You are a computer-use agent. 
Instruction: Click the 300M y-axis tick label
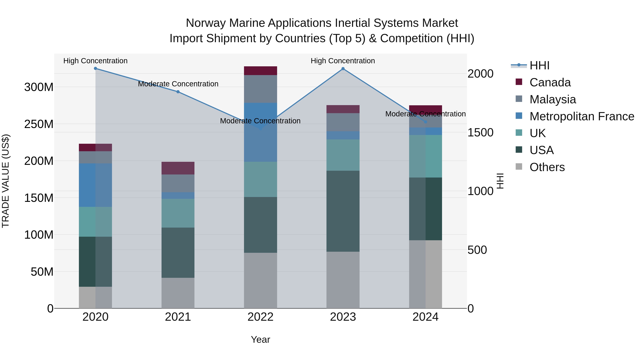39,87
